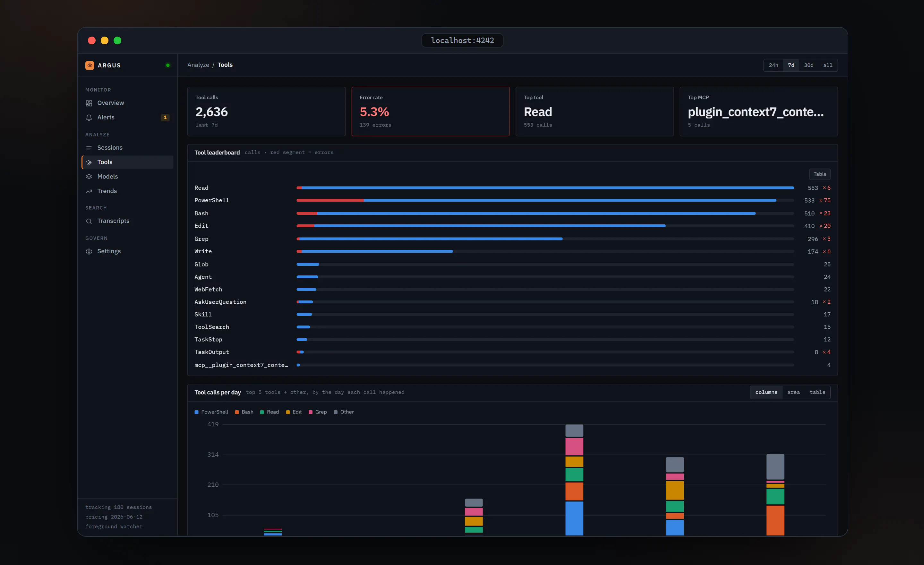This screenshot has height=565, width=924.
Task: Go to Overview page in sidebar
Action: [x=127, y=103]
